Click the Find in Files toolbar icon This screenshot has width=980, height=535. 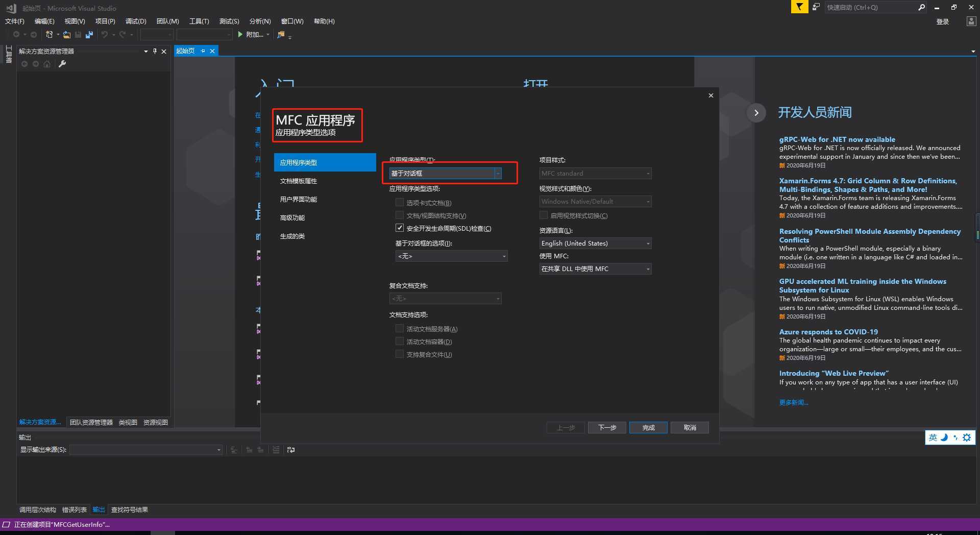pos(281,35)
